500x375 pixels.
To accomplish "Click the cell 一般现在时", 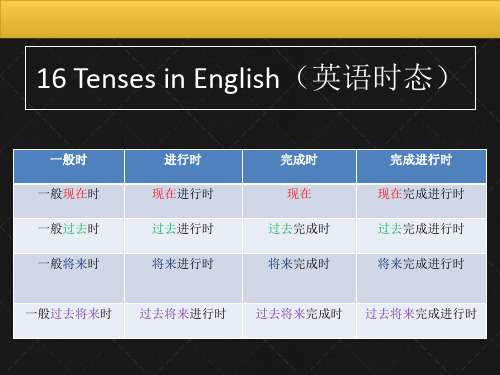I will [69, 201].
